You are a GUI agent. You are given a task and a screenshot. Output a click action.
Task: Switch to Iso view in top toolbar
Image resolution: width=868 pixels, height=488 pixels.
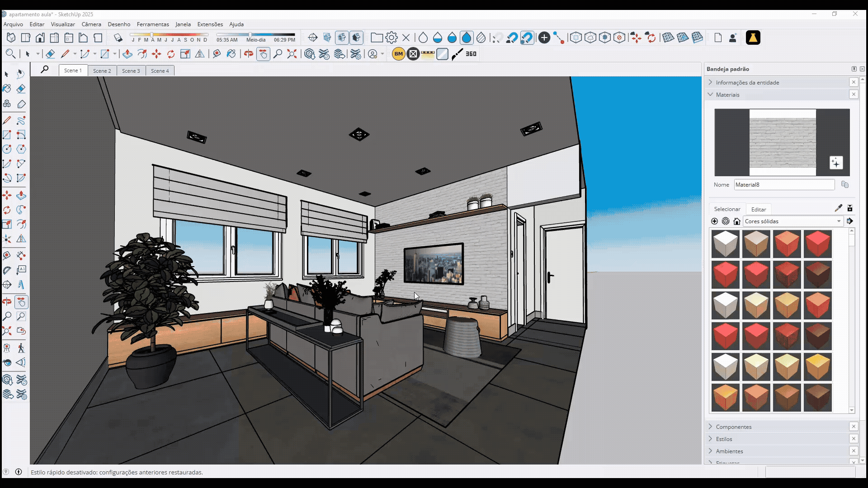coord(11,38)
